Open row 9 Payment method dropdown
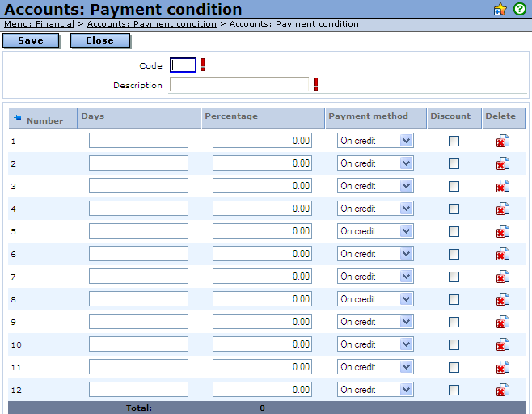 click(x=375, y=322)
